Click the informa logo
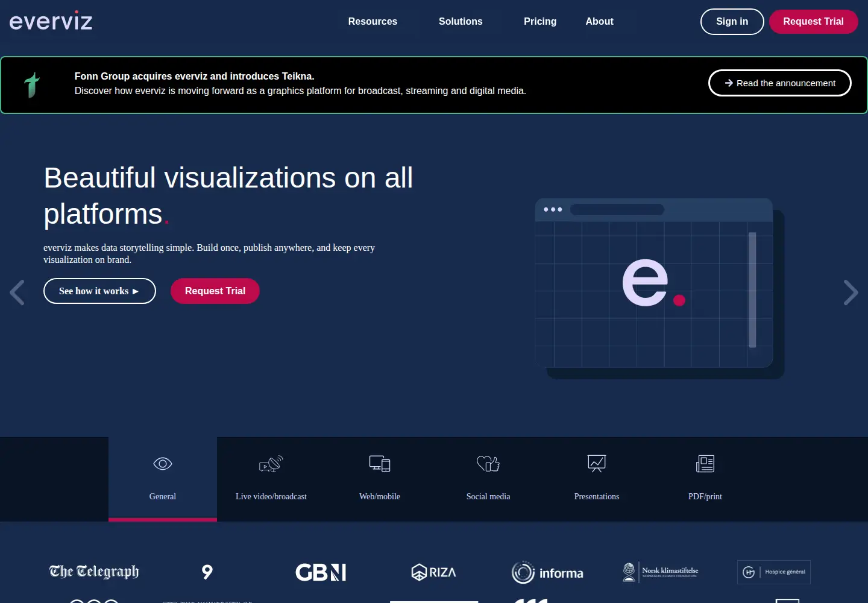 click(x=547, y=572)
